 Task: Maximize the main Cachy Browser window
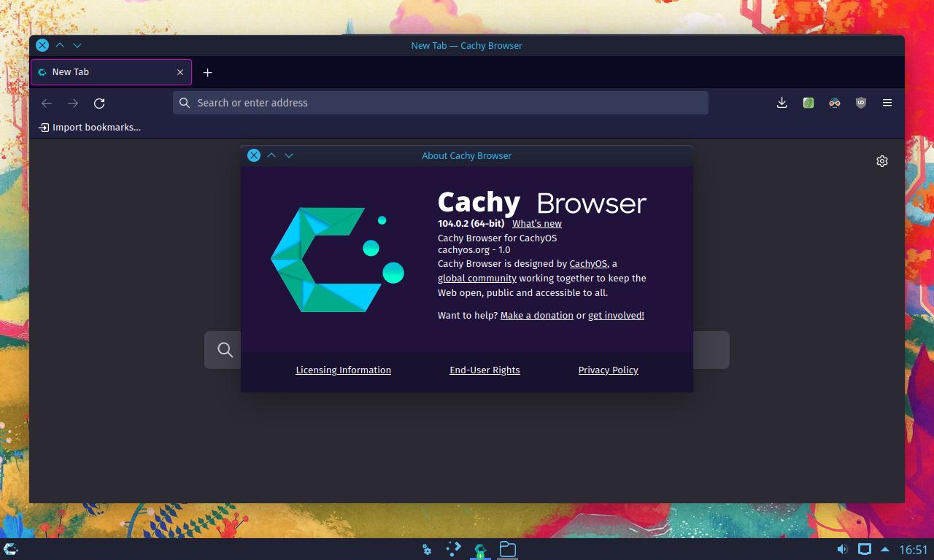click(x=60, y=45)
